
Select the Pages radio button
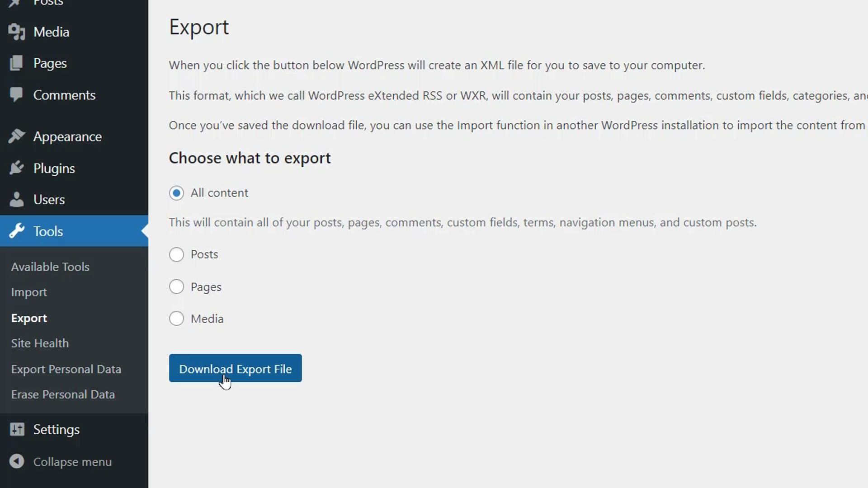pyautogui.click(x=176, y=287)
